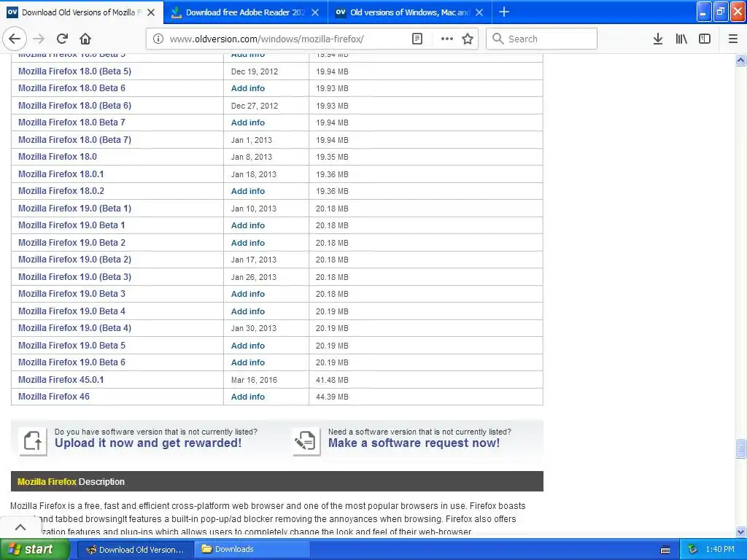Open Mozilla Firefox 19.0 Beta 5 link

coord(72,346)
